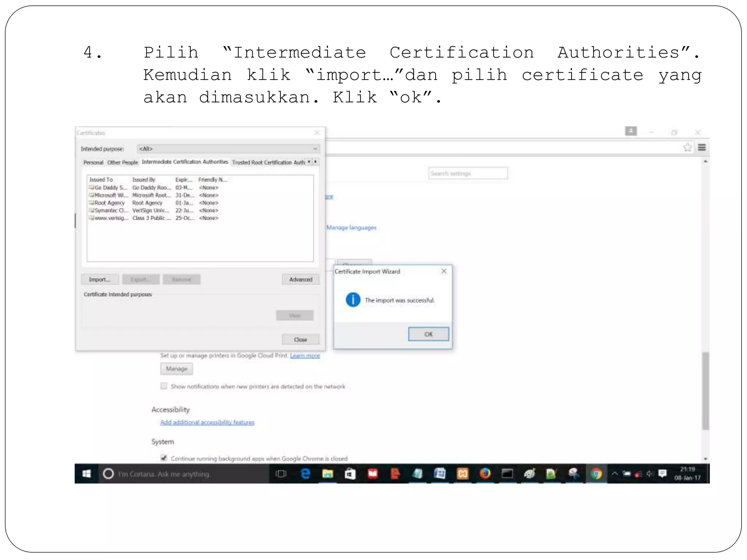Switch to the Other People tab
The image size is (747, 560).
point(123,162)
